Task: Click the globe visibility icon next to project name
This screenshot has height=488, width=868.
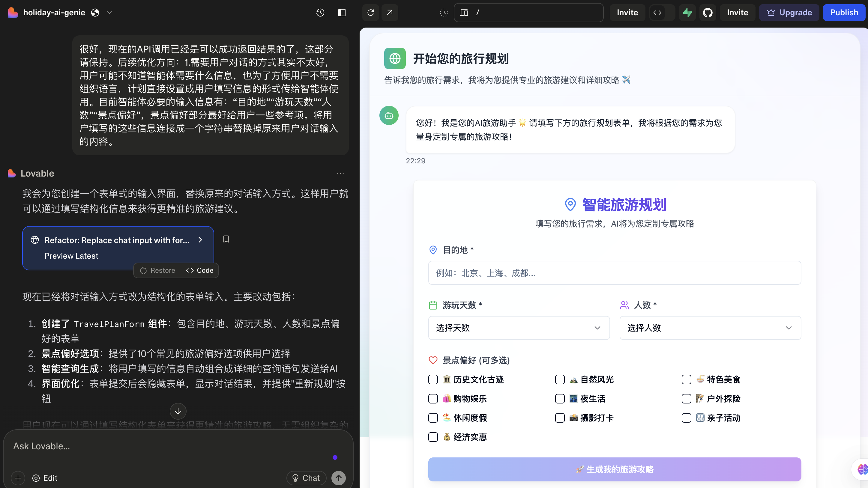Action: 95,13
